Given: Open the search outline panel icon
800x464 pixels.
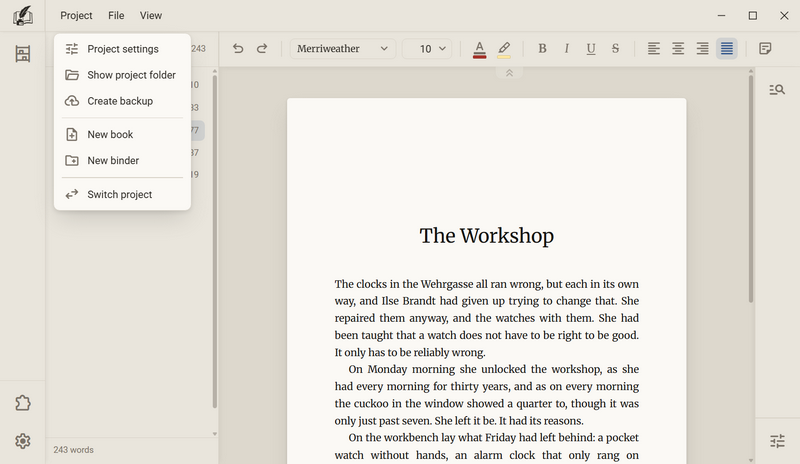Looking at the screenshot, I should click(777, 90).
